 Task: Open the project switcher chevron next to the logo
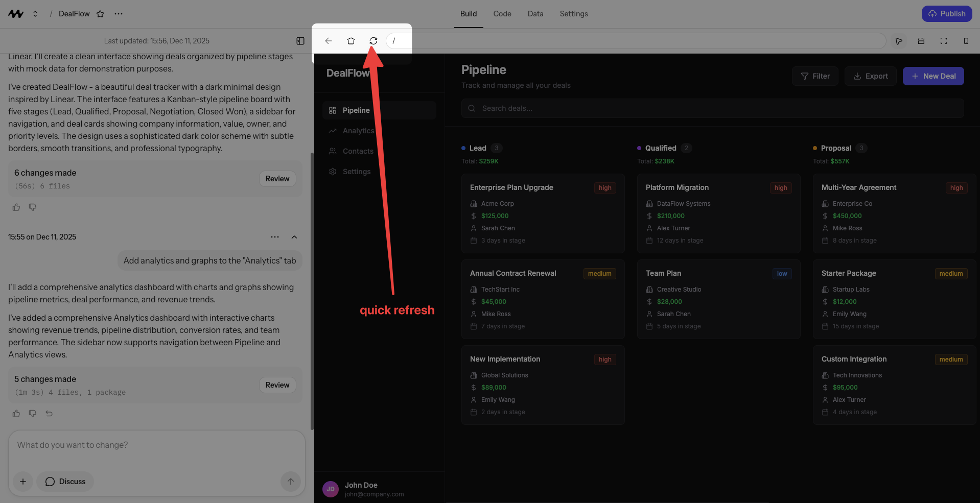35,14
